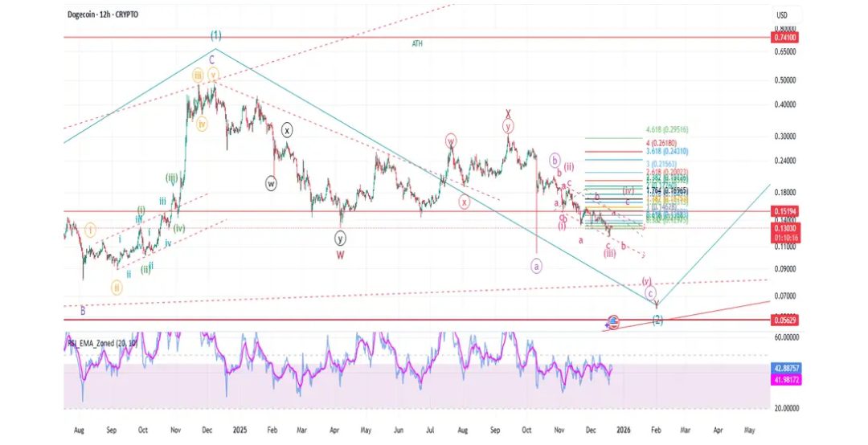Click the circled 'y' label above red W
The width and height of the screenshot is (868, 445).
tap(341, 238)
